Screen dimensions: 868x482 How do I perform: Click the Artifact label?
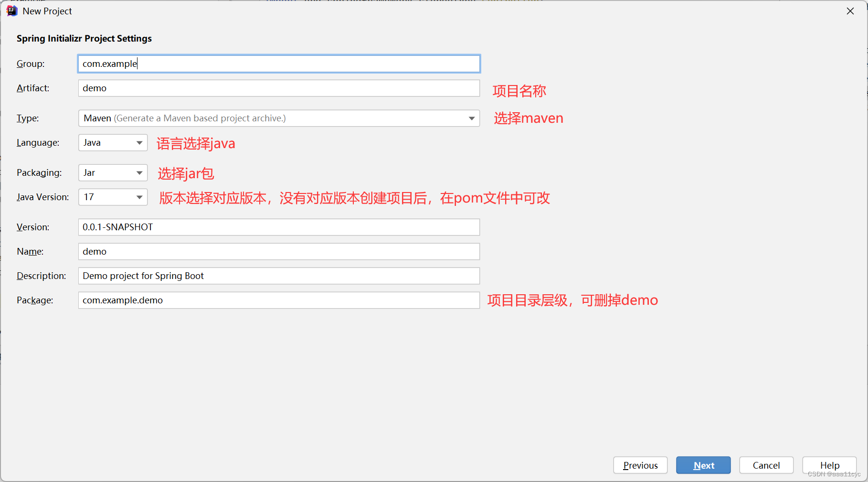coord(33,88)
